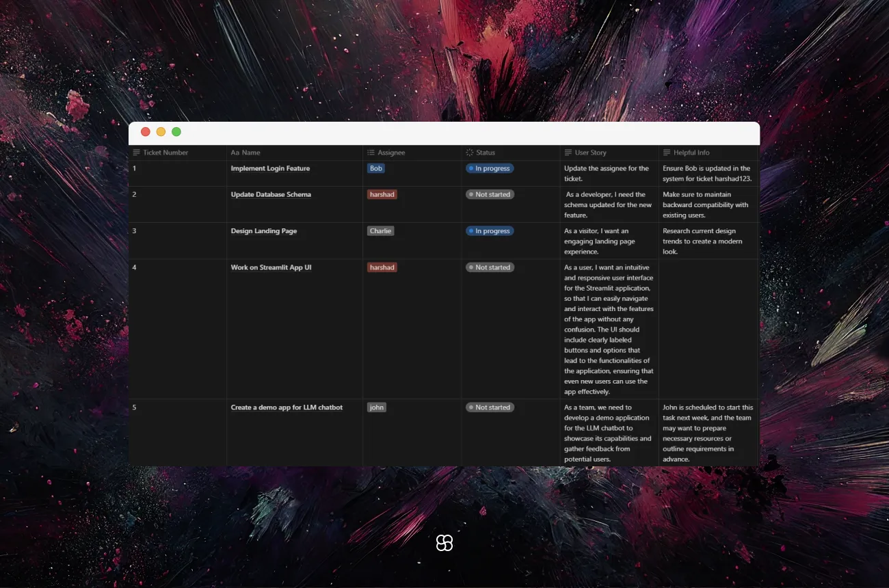Change Not started status of LLM chatbot row
Screen dimensions: 889x588
point(490,407)
